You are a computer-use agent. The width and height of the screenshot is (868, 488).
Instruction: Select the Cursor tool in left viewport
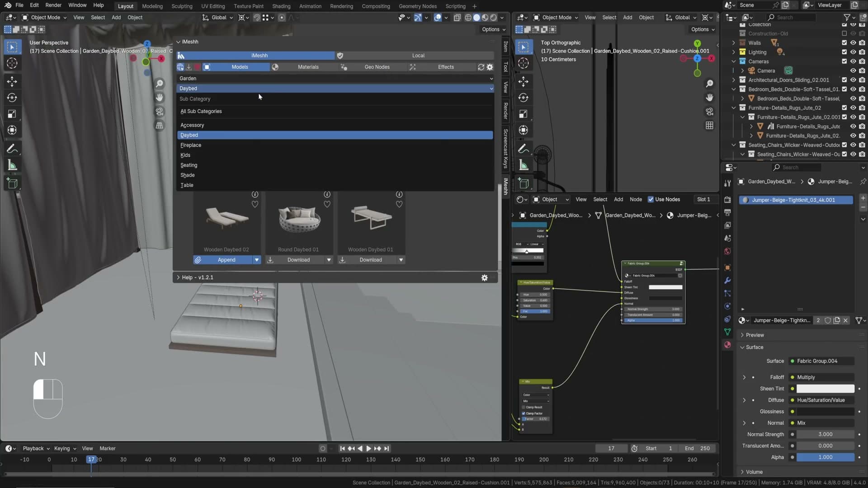point(12,63)
